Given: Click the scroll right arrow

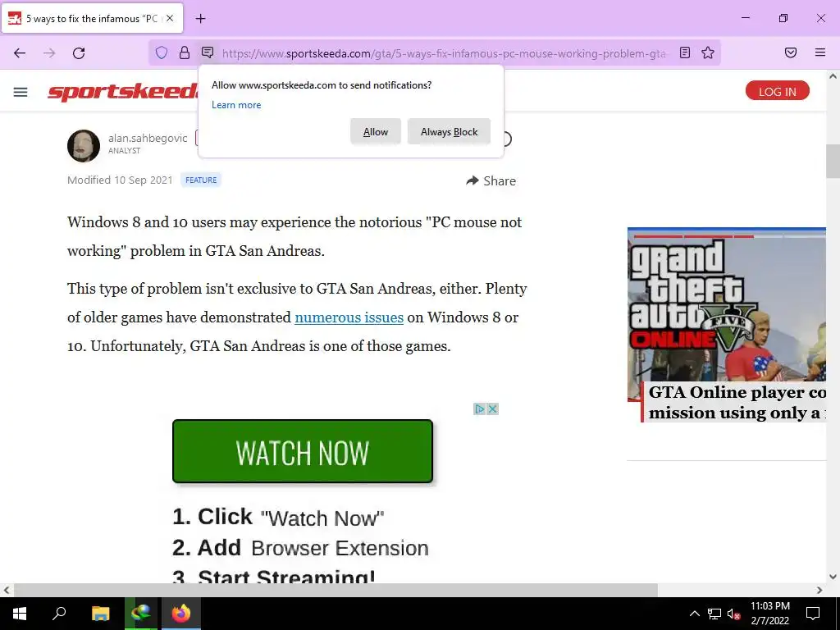Looking at the screenshot, I should click(819, 590).
